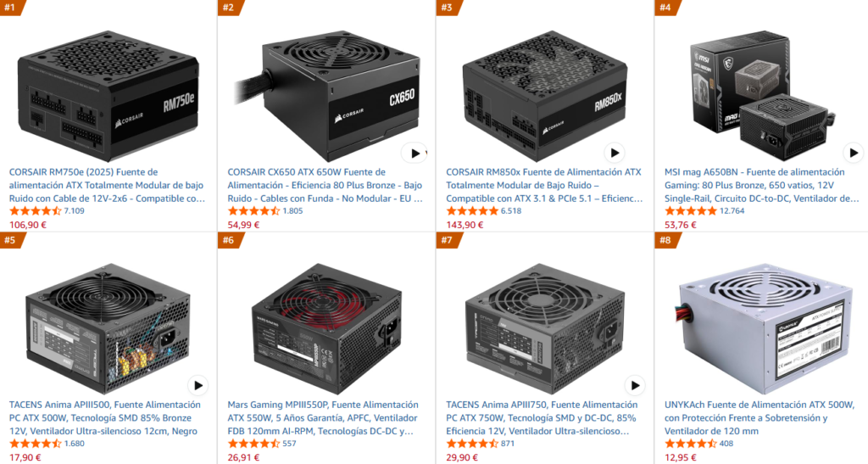This screenshot has height=464, width=868.
Task: Click the 12,95 € price of UNYKAch
Action: coord(681,458)
